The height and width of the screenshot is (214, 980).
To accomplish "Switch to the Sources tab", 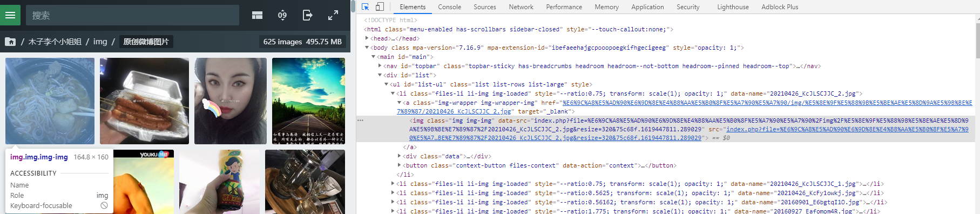I will 485,7.
